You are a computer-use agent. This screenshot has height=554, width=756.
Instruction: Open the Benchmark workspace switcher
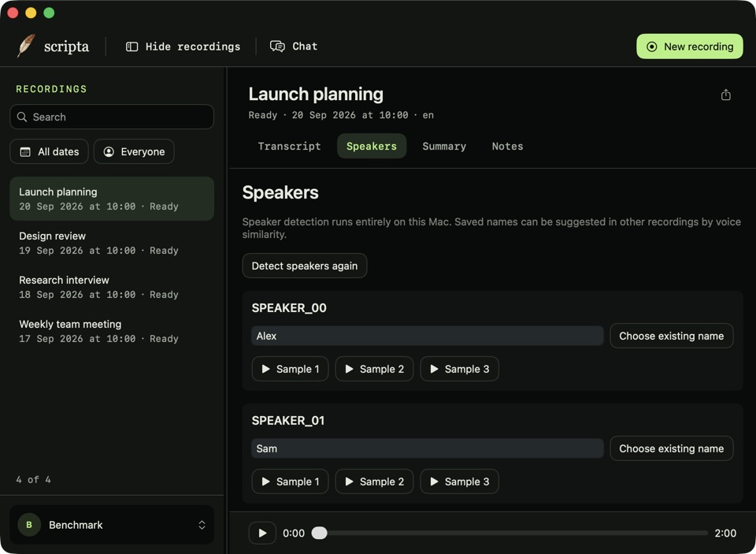(x=112, y=525)
